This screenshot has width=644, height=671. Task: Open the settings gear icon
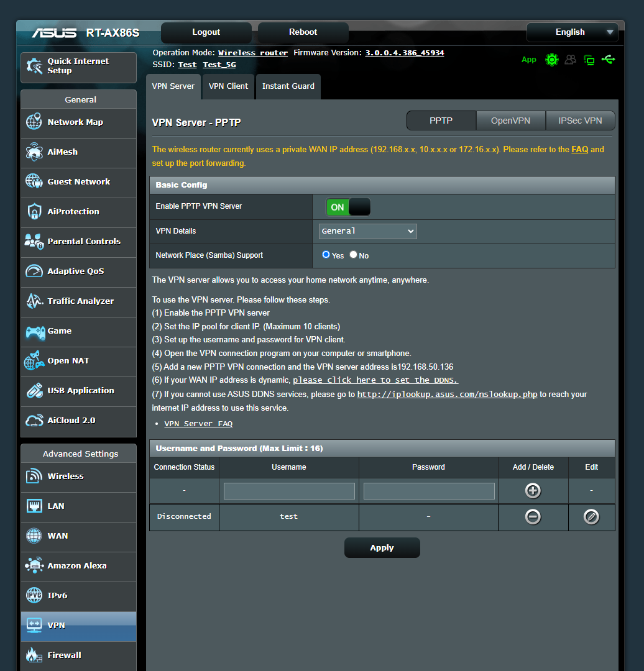[x=552, y=60]
